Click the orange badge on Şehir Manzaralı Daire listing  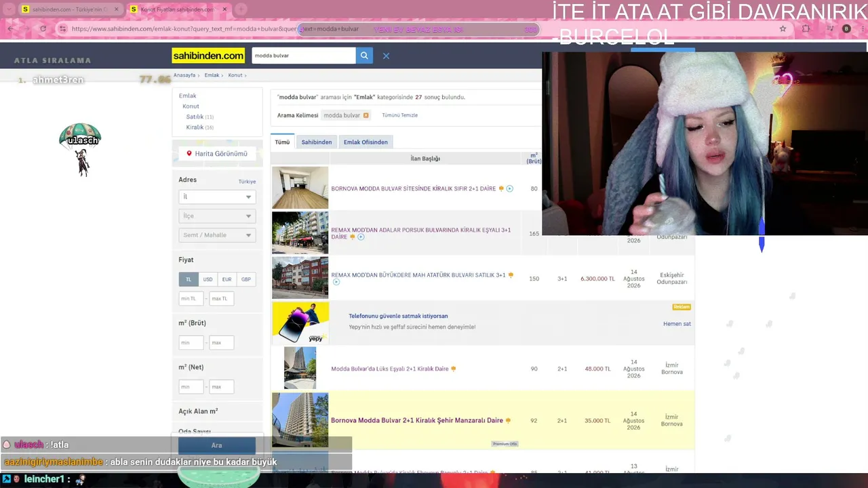(x=508, y=421)
